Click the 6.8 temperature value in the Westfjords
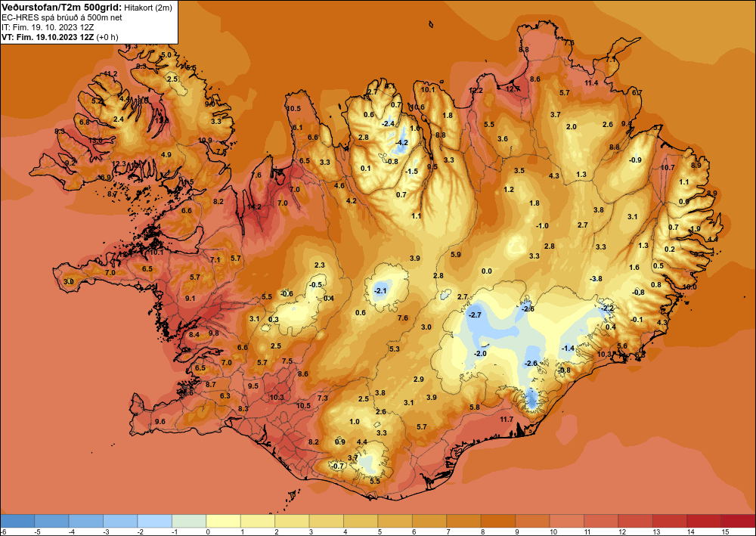The width and height of the screenshot is (756, 536). click(85, 122)
